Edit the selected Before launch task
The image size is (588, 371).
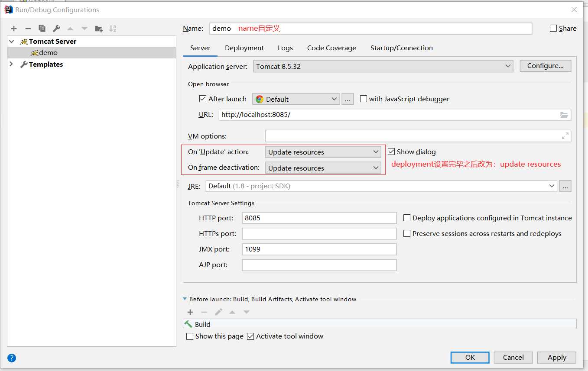(218, 312)
